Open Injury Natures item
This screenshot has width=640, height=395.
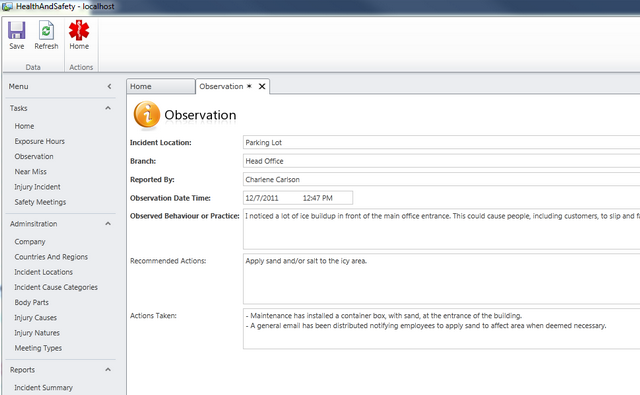point(37,333)
